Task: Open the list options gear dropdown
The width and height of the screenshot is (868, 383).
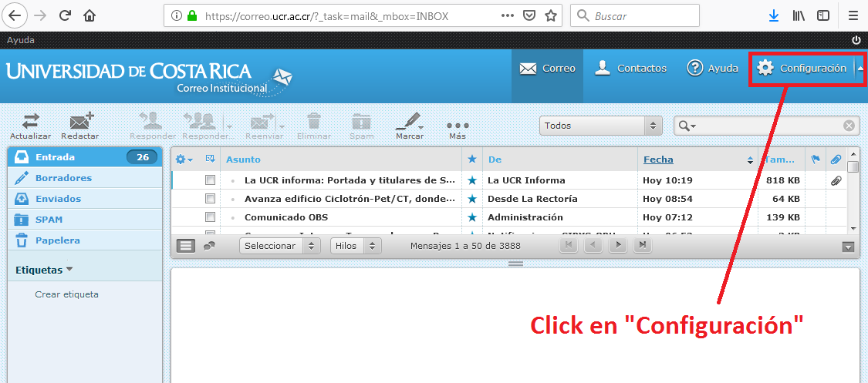Action: coord(184,160)
